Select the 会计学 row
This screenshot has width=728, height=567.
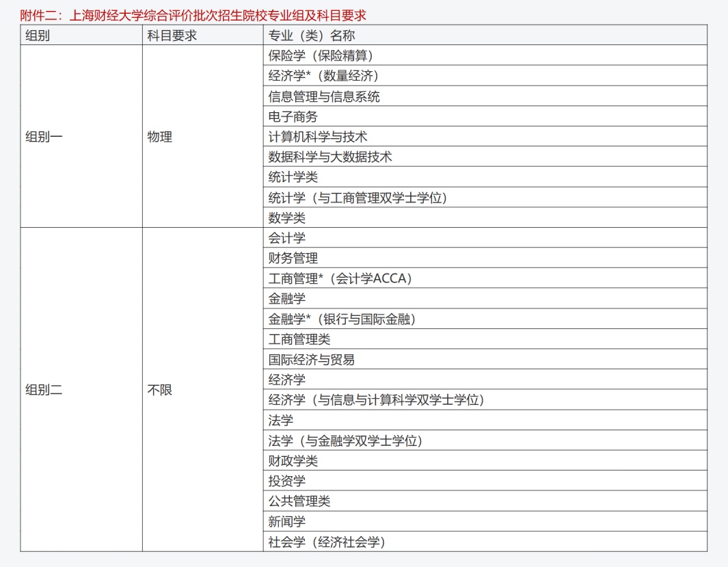485,238
